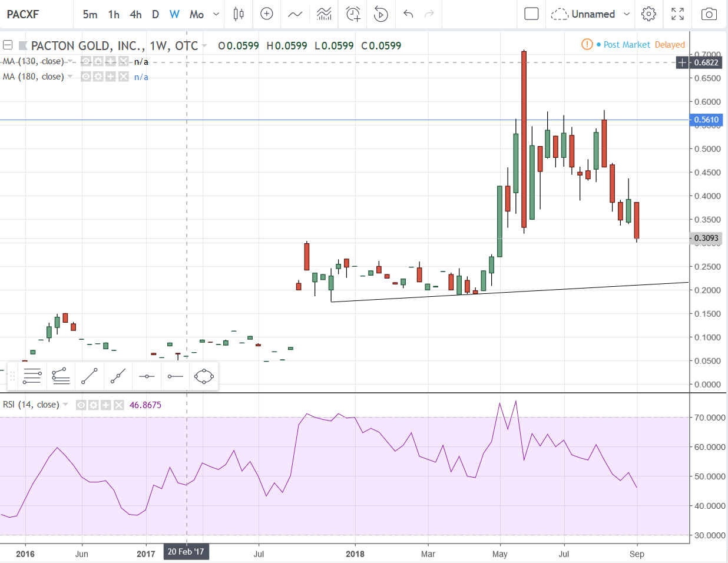This screenshot has width=728, height=563.
Task: Take a chart snapshot with the camera icon
Action: point(709,14)
